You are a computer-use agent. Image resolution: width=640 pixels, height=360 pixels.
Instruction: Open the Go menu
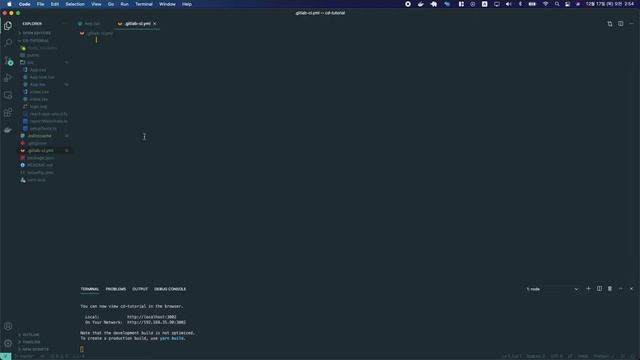pos(111,4)
